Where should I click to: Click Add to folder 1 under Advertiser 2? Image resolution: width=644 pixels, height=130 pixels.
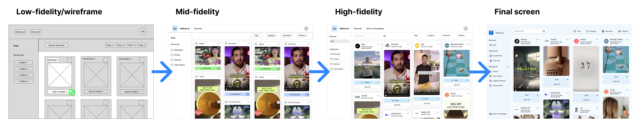coord(96,92)
